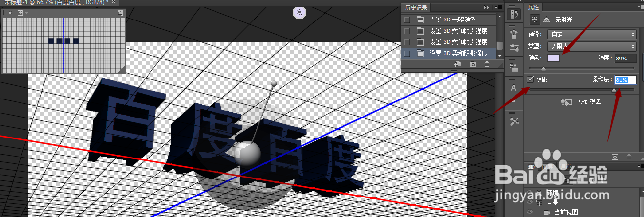Screen dimensions: 644x217
Task: Open the 3D panel flyout menu
Action: point(640,167)
